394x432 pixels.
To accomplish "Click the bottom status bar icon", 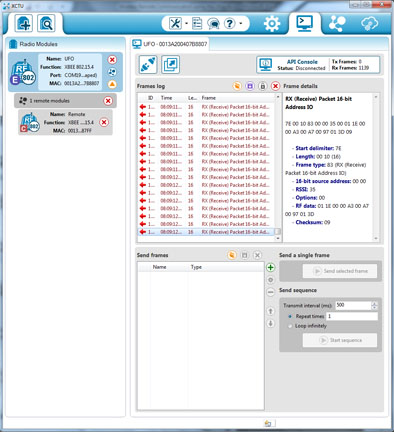I will [x=268, y=423].
